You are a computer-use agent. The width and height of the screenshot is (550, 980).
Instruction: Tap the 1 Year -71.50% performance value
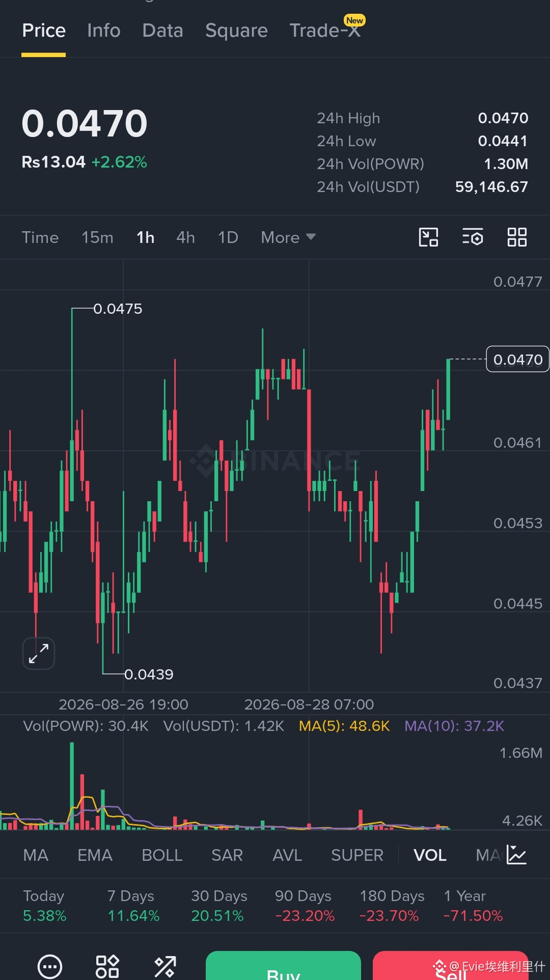[x=473, y=916]
